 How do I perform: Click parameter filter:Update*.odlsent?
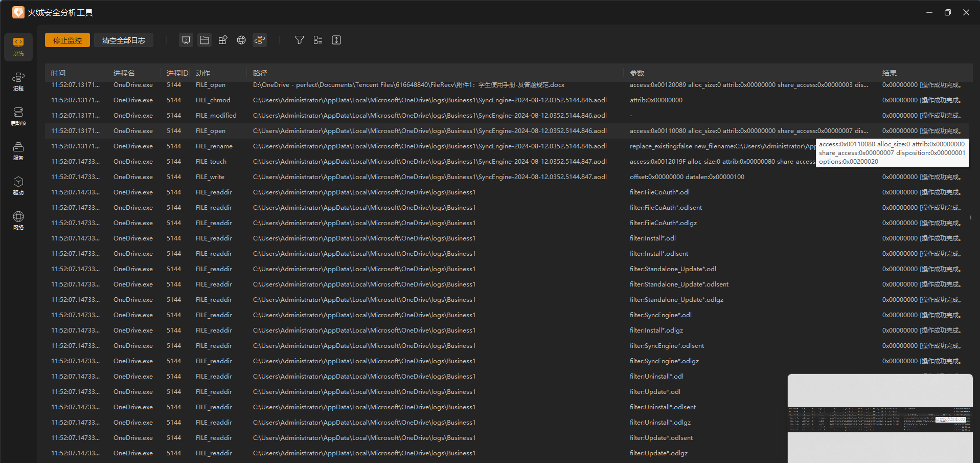[x=661, y=438]
